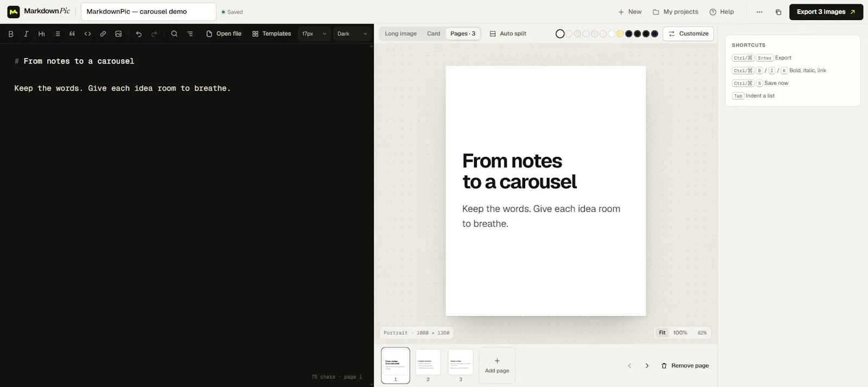The image size is (868, 387).
Task: Open the Customize panel
Action: 688,34
